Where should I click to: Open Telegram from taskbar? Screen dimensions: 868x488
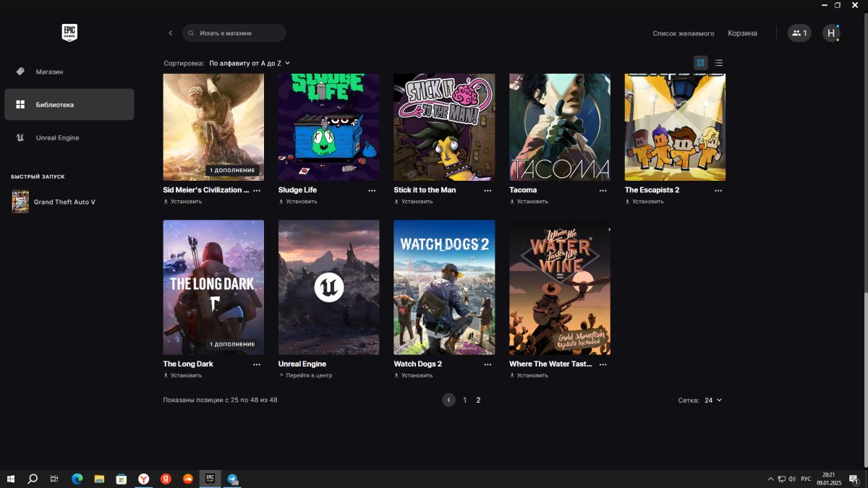tap(233, 479)
